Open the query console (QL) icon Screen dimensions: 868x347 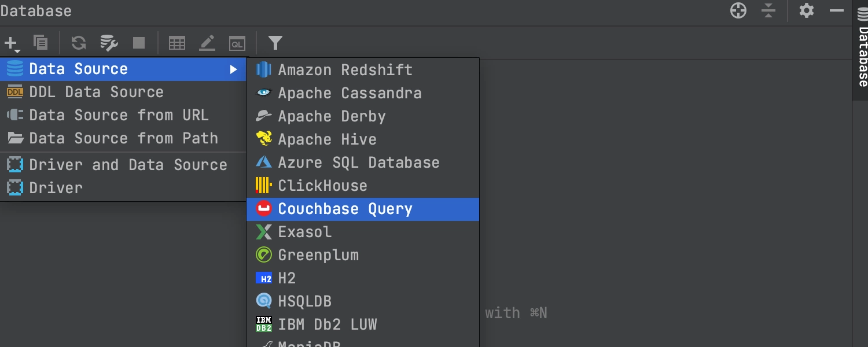pos(237,43)
